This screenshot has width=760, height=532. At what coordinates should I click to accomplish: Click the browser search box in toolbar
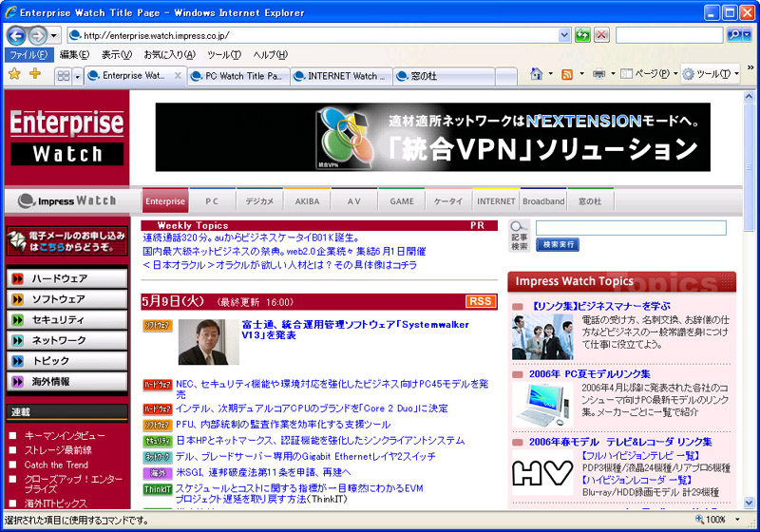(670, 35)
